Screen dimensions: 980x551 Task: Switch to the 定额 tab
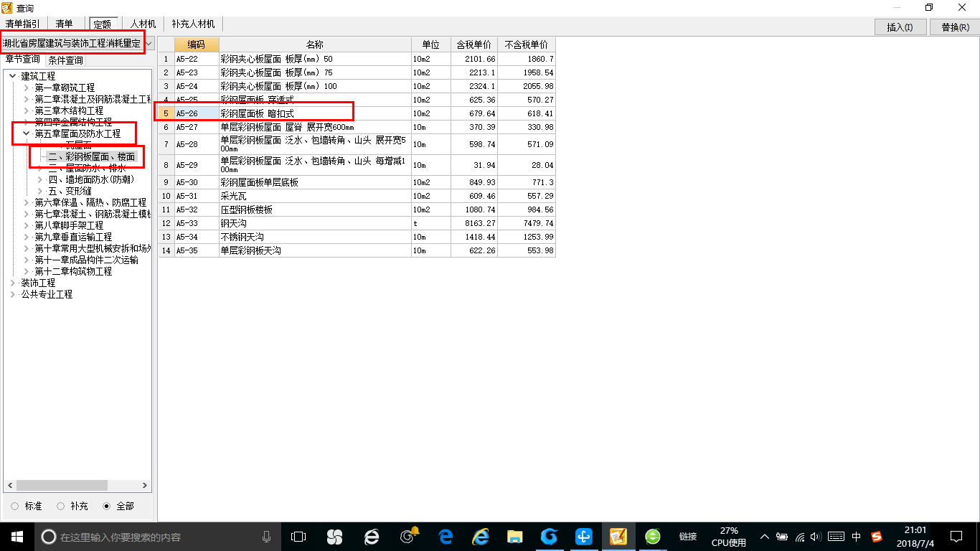point(103,24)
